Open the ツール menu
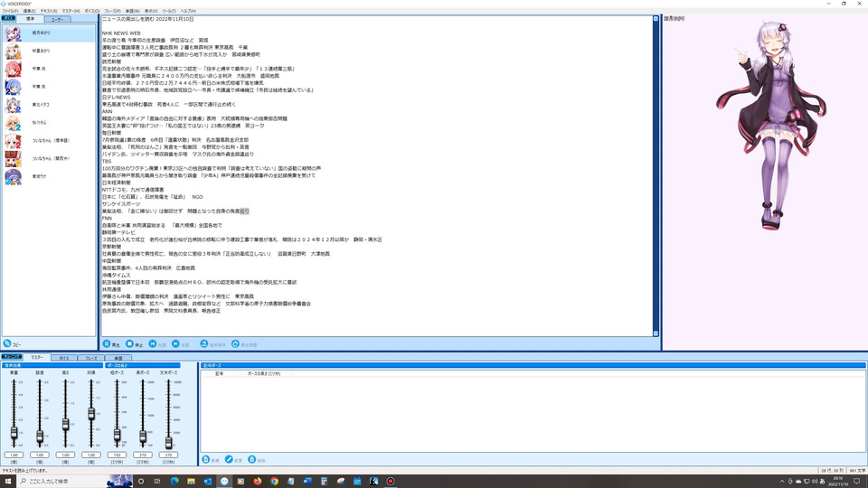 pyautogui.click(x=169, y=11)
